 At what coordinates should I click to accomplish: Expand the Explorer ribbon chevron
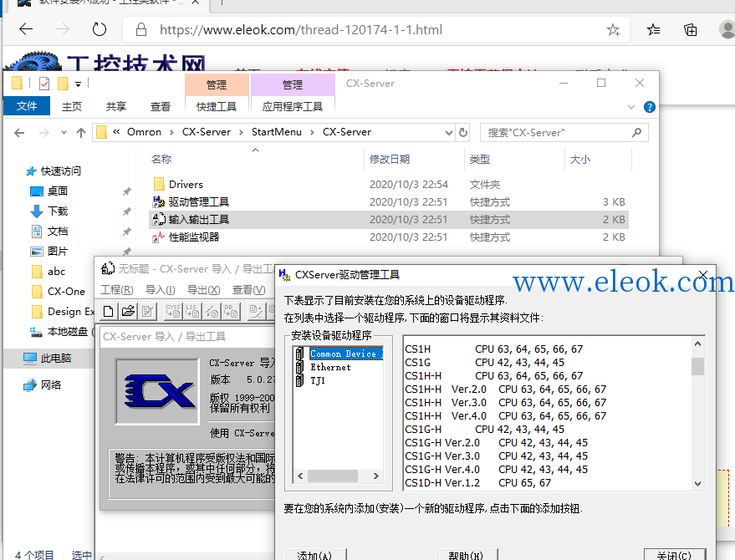[631, 107]
